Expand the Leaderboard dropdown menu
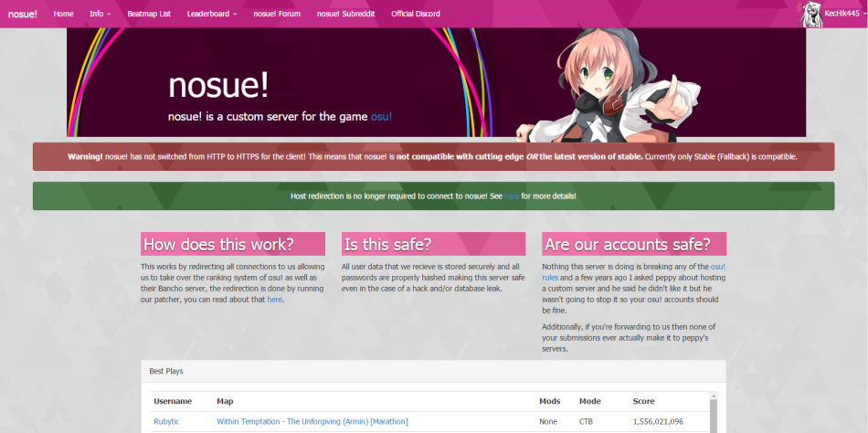The image size is (868, 433). pyautogui.click(x=212, y=14)
